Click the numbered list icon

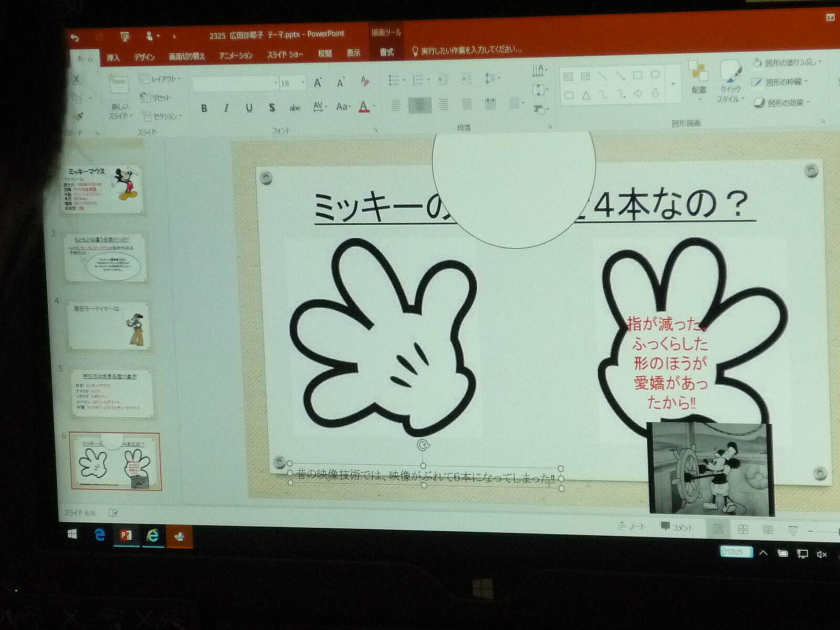[419, 80]
